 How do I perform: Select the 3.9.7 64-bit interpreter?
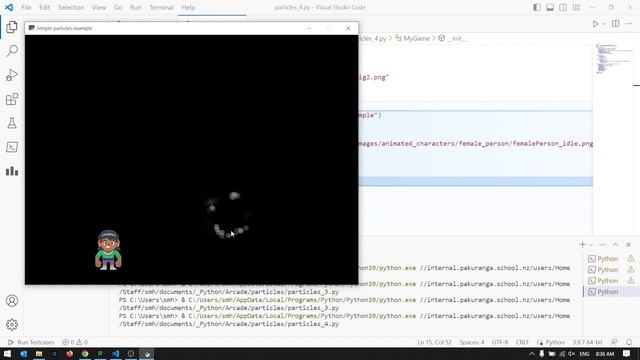tap(587, 342)
